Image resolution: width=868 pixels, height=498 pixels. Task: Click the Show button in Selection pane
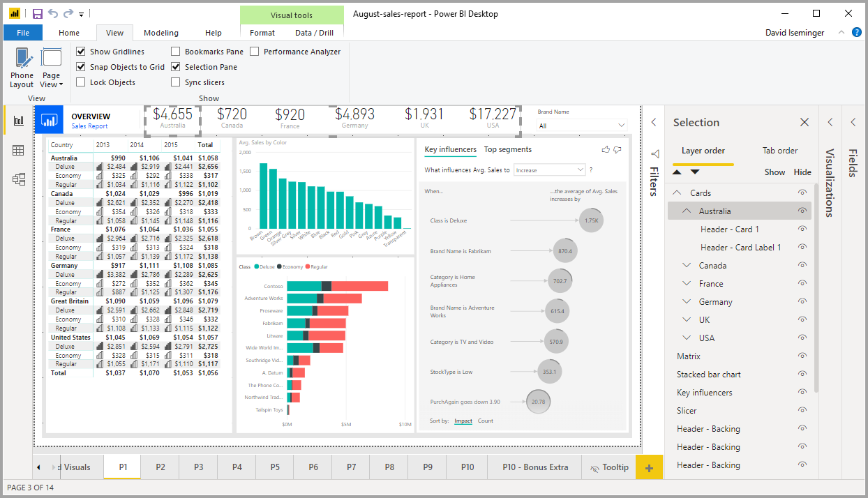point(775,172)
